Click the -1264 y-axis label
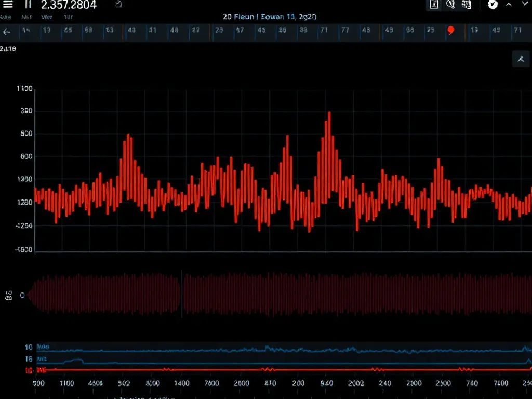The width and height of the screenshot is (532, 399). click(24, 225)
